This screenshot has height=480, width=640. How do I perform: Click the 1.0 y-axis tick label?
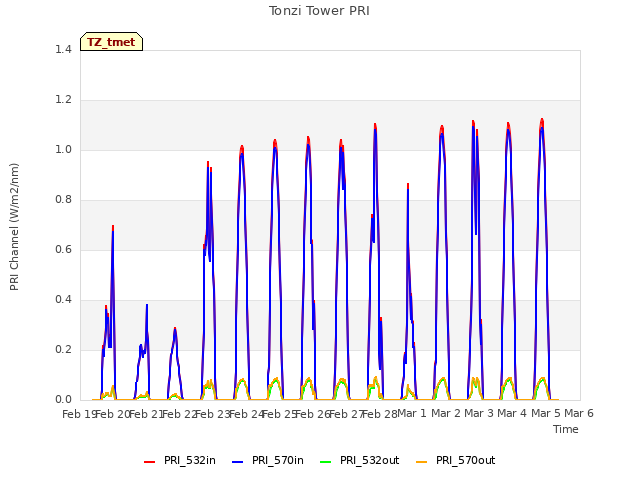(x=63, y=150)
